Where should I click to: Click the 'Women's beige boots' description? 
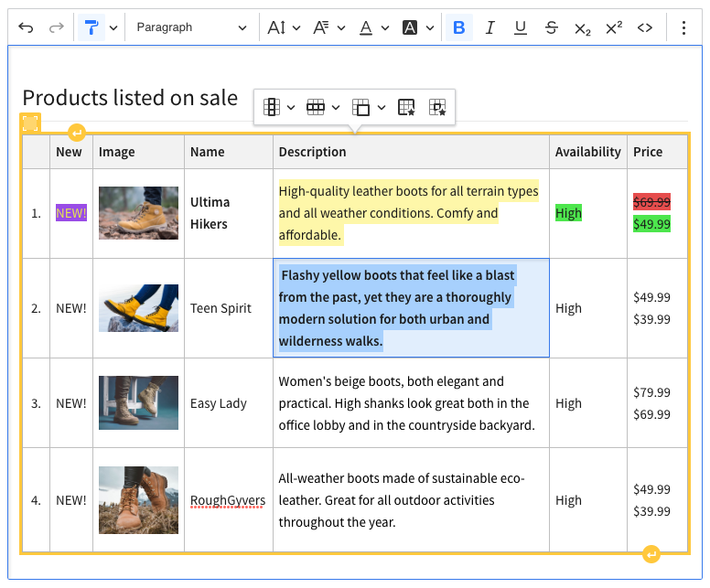tap(406, 403)
